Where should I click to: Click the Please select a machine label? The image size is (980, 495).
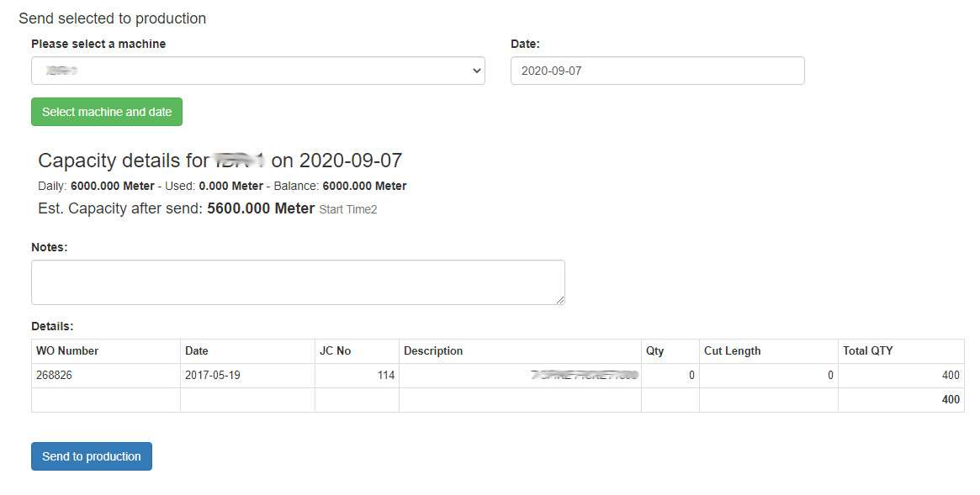click(x=98, y=44)
